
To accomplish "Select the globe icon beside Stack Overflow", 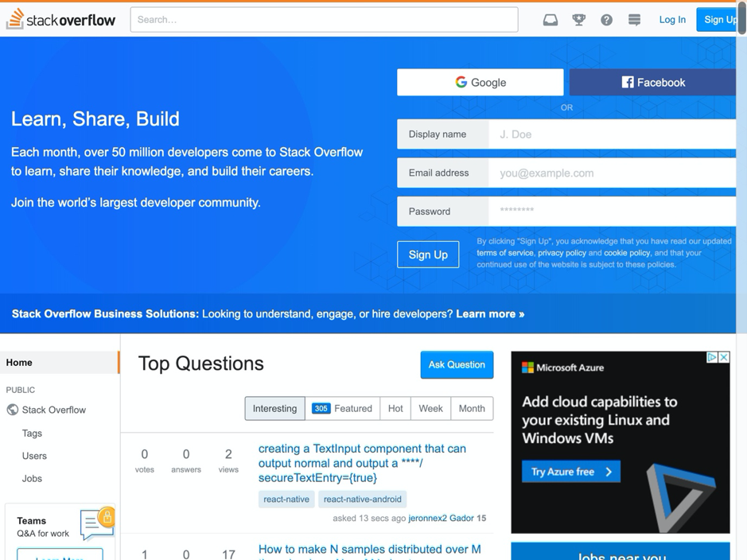I will 12,410.
